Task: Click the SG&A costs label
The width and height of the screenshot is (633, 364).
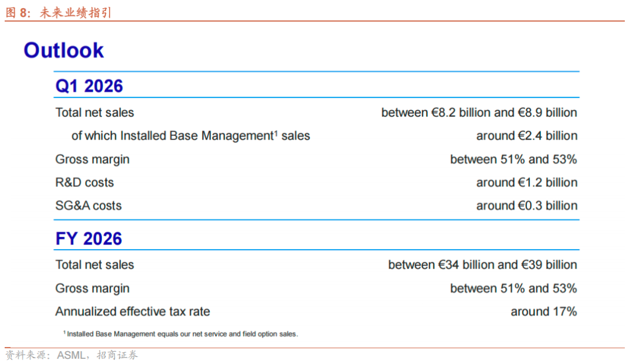Action: pos(89,206)
